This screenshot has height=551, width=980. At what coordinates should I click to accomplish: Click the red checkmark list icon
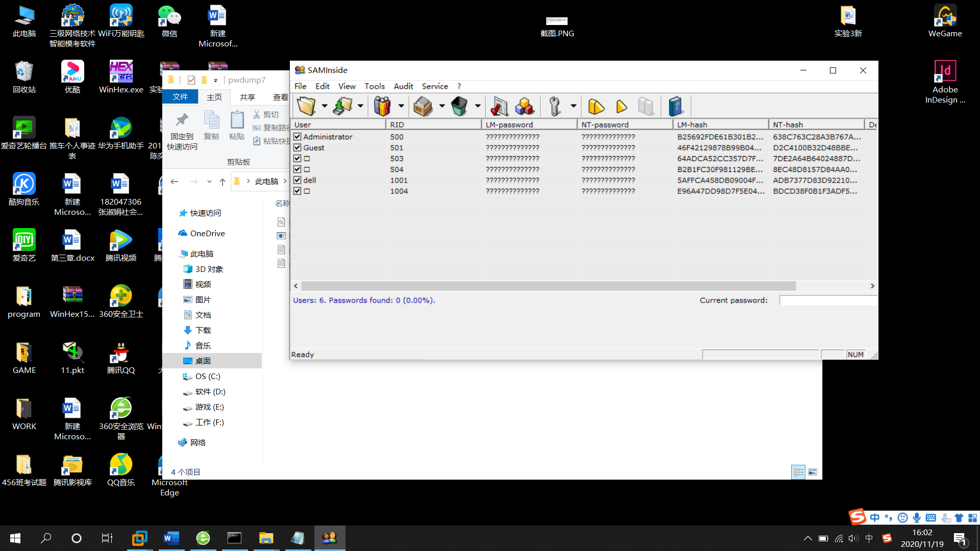[x=499, y=106]
